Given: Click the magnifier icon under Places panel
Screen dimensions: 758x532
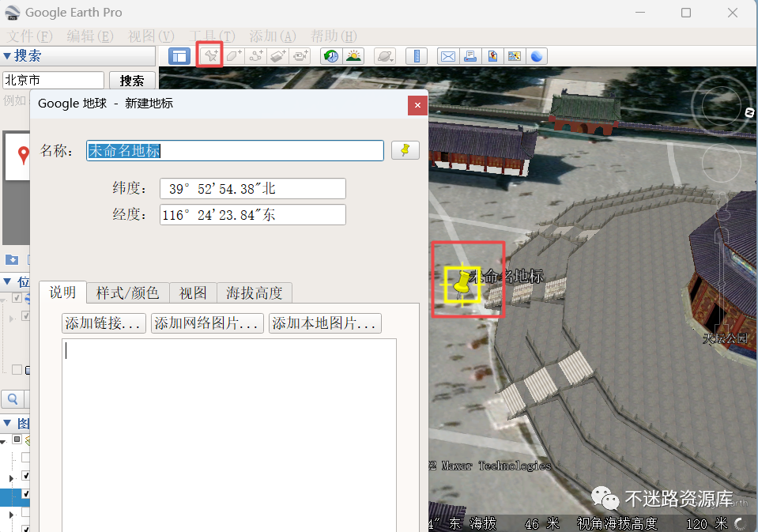Looking at the screenshot, I should [x=13, y=399].
